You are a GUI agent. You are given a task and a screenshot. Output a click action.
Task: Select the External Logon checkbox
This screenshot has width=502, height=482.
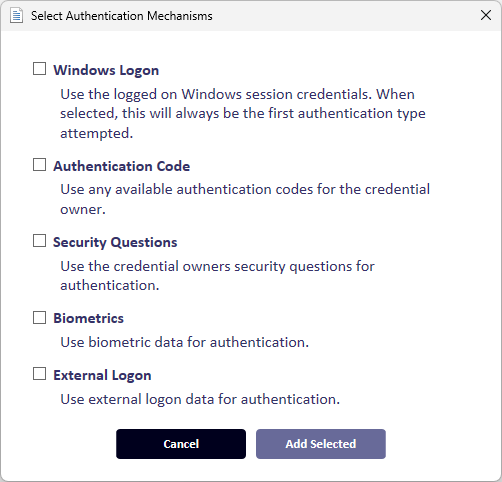click(x=39, y=374)
